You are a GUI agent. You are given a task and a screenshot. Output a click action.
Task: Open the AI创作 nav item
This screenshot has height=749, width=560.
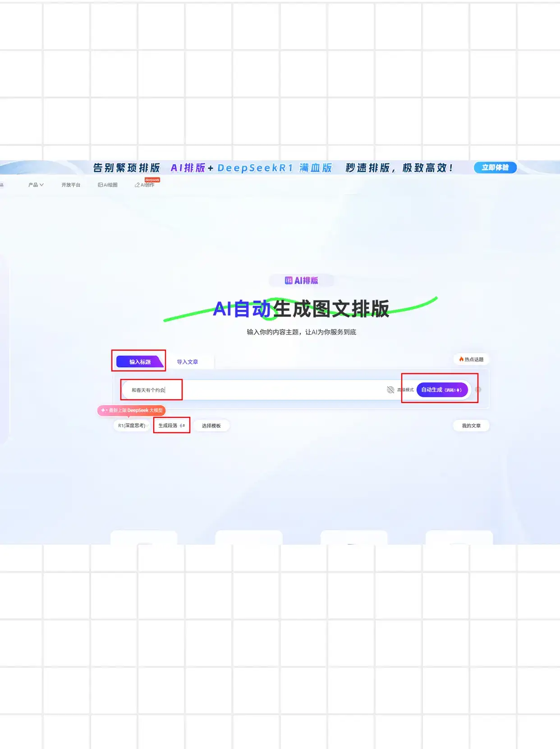tap(145, 185)
